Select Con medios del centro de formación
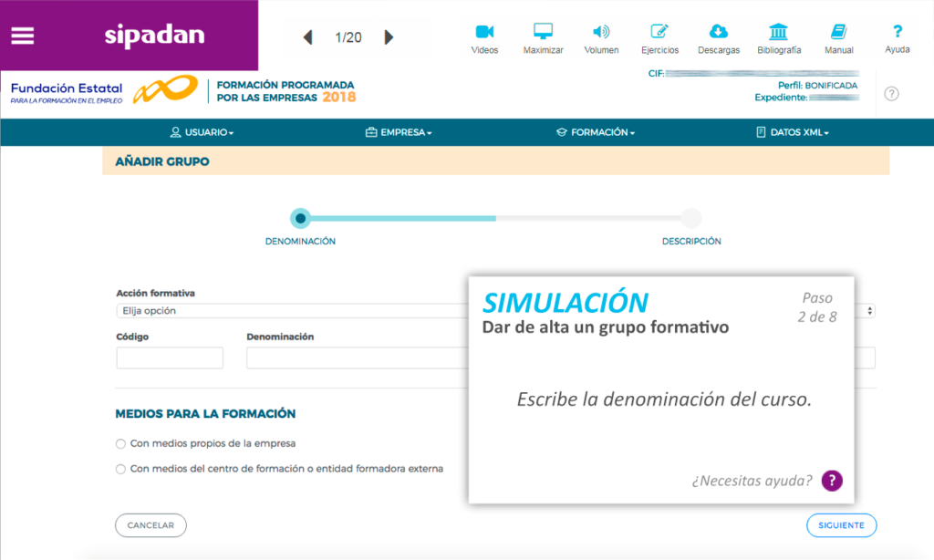This screenshot has height=560, width=934. [121, 470]
